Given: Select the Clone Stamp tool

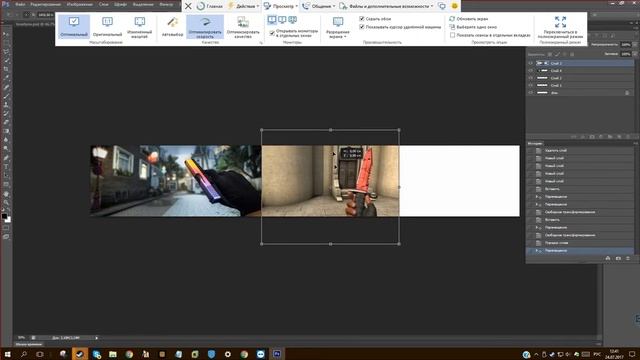Looking at the screenshot, I should pyautogui.click(x=6, y=104).
